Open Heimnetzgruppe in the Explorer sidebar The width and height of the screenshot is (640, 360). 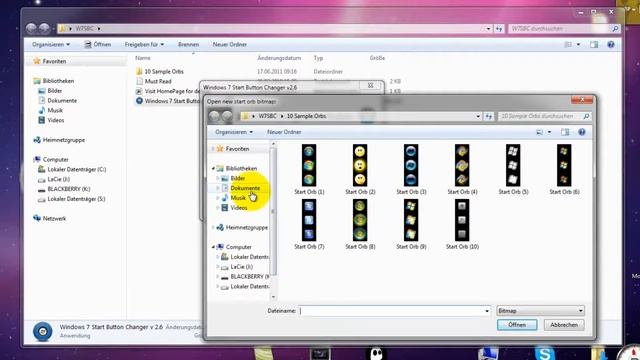click(63, 140)
